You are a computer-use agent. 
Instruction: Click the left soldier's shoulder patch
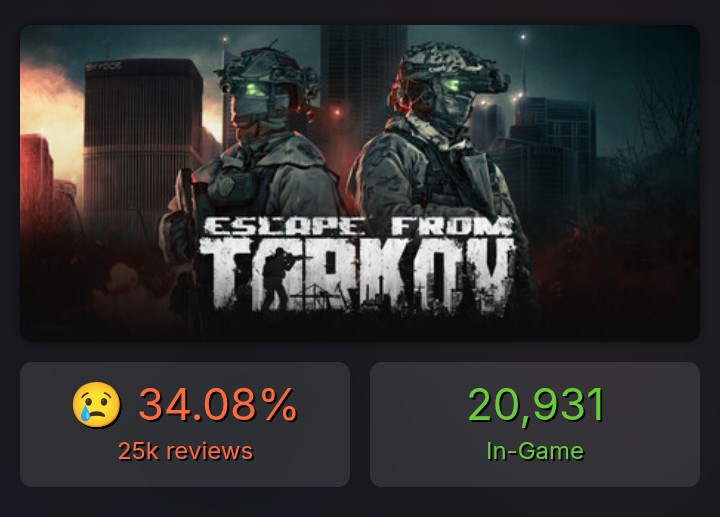227,185
